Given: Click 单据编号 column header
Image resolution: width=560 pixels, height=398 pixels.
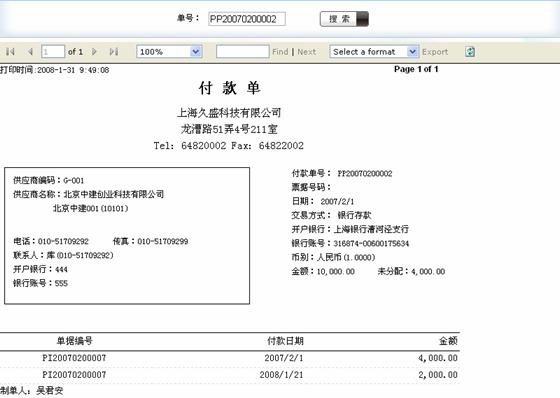Looking at the screenshot, I should point(75,341).
